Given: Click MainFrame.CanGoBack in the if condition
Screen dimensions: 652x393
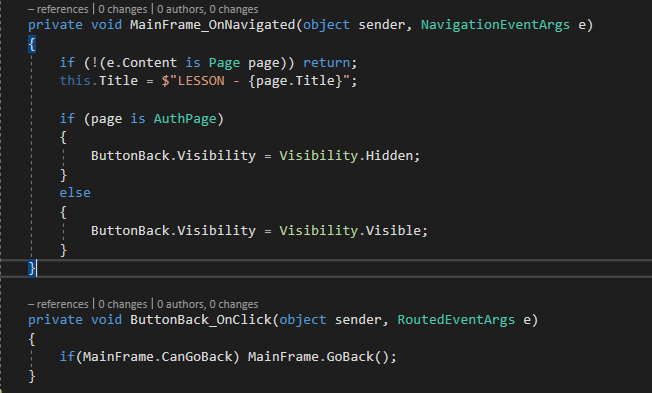Looking at the screenshot, I should 157,357.
